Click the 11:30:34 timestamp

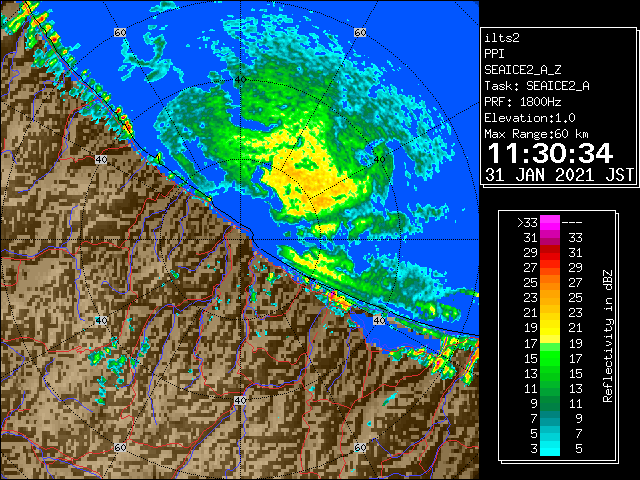(550, 153)
